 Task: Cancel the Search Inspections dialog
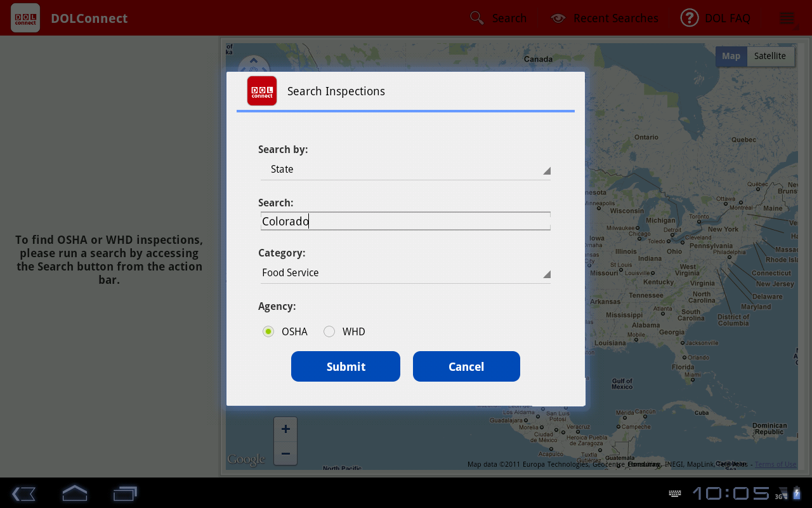[x=466, y=366]
